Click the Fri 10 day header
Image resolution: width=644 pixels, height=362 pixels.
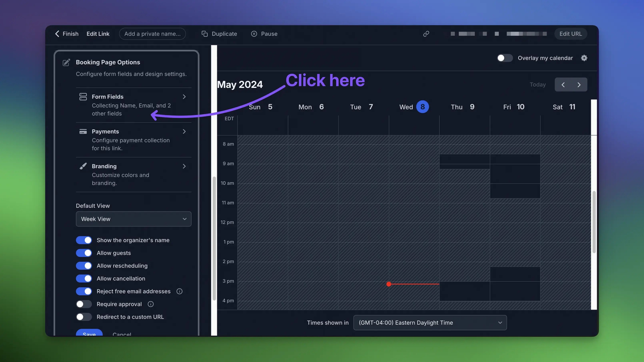pos(514,107)
